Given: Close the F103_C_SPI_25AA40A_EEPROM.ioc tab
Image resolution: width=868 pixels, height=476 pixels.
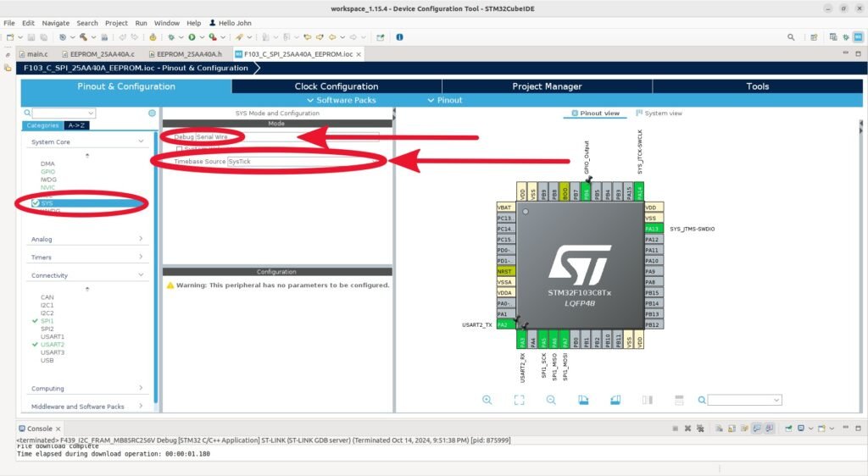Looking at the screenshot, I should (x=359, y=54).
